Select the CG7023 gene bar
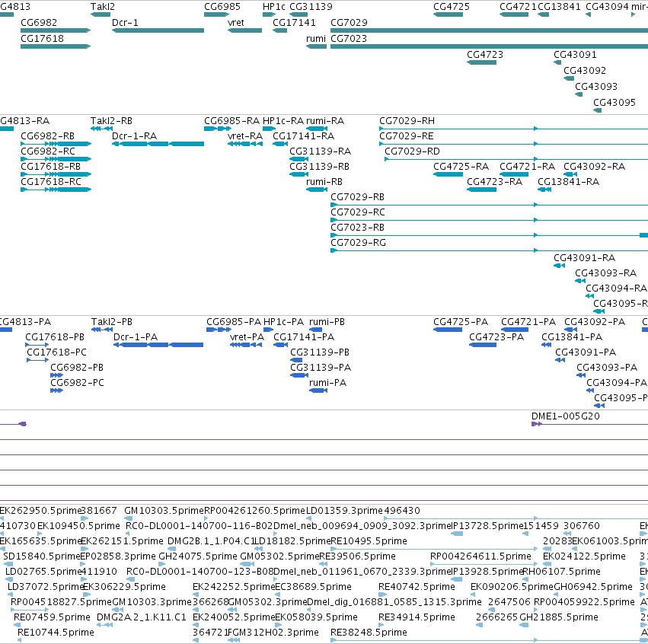Screen dimensions: 648x644 (x=490, y=46)
